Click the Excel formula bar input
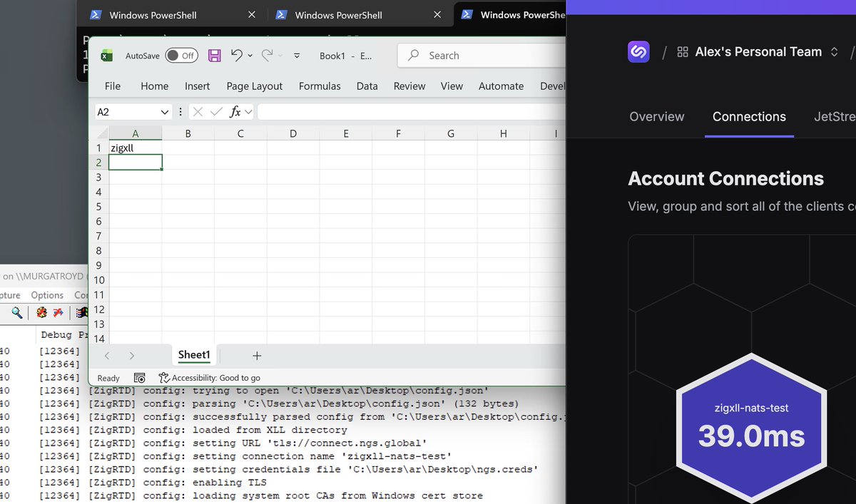The image size is (856, 504). (412, 112)
